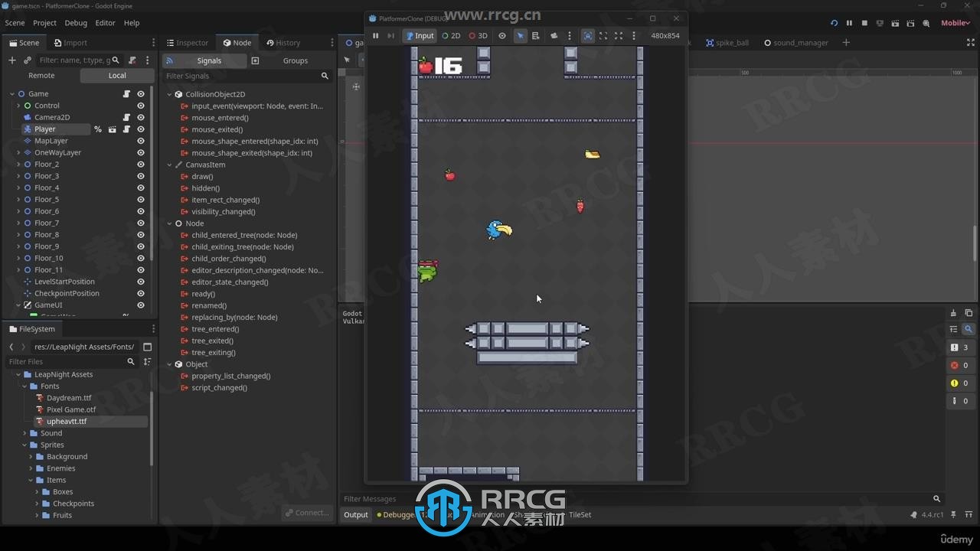Open the Scene dock three-dot options menu
The image size is (980, 551).
coord(148,60)
